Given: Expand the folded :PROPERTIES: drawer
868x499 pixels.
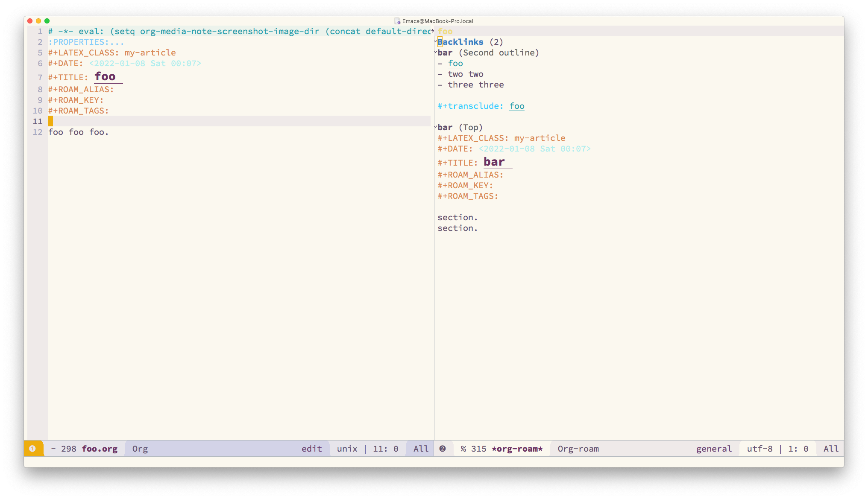Looking at the screenshot, I should click(x=86, y=42).
